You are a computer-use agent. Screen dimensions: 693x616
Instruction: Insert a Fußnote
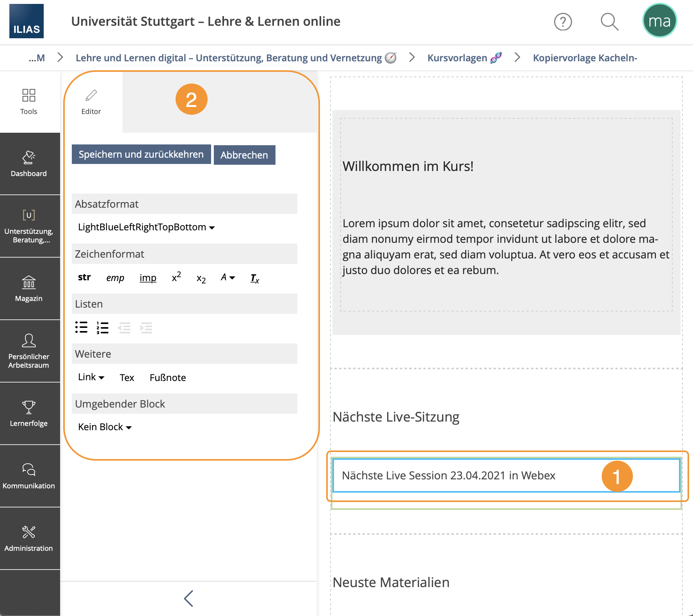pyautogui.click(x=168, y=377)
